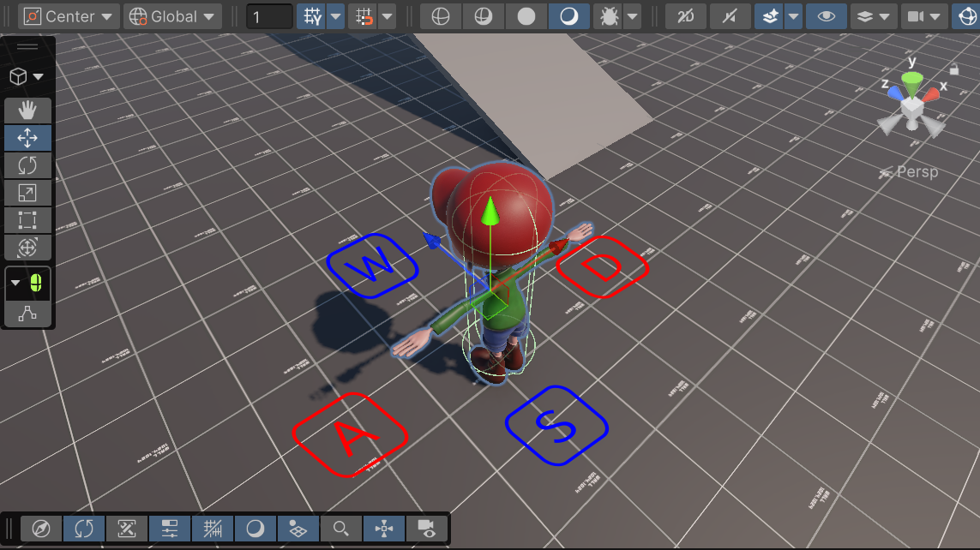
Task: Open the Global orientation dropdown
Action: pyautogui.click(x=172, y=17)
